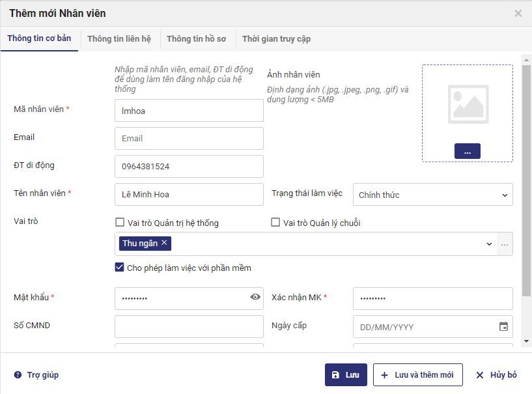Enable Vai trò Quản trị hệ thống
Image resolution: width=532 pixels, height=394 pixels.
(x=120, y=223)
